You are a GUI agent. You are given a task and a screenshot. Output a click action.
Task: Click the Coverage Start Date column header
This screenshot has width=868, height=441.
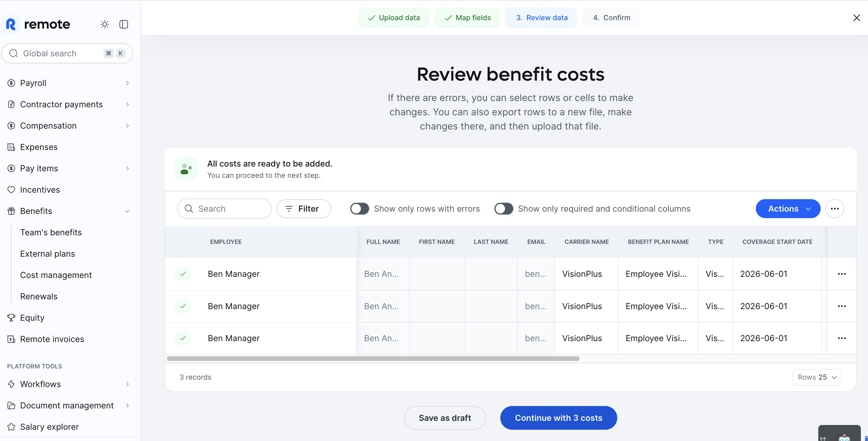777,242
